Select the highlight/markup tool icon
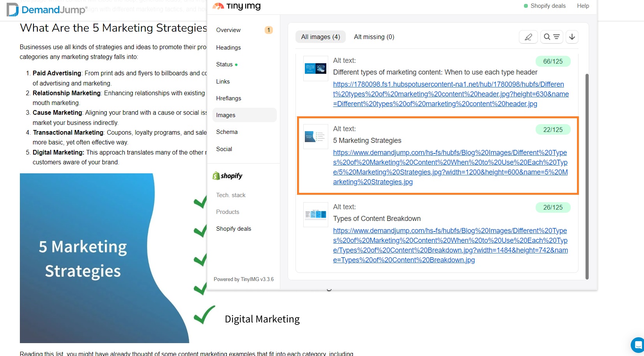 click(528, 37)
